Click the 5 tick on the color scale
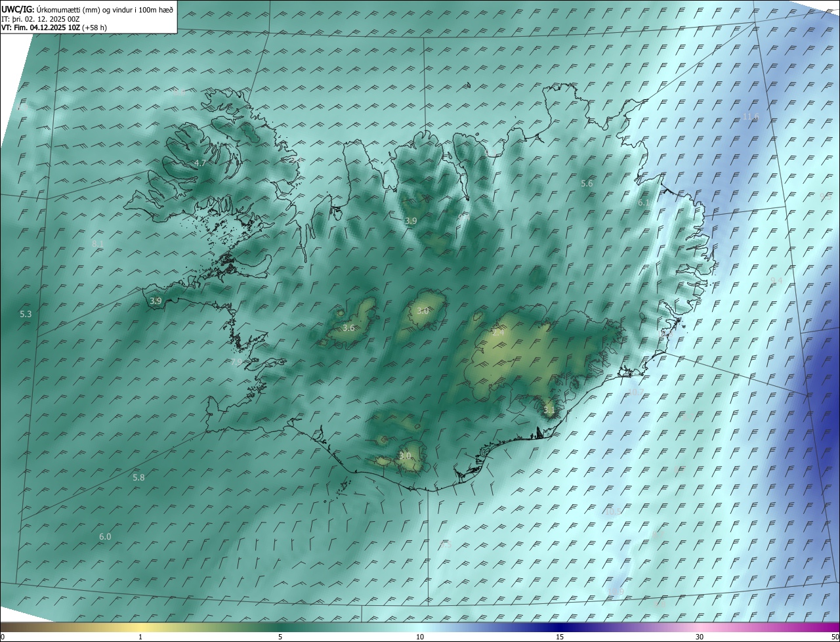Screen dimensions: 840x642 tap(280, 637)
